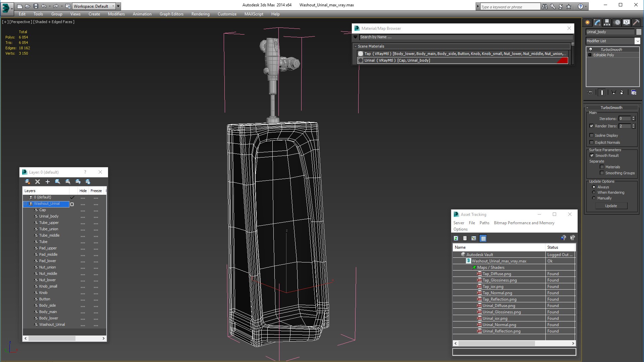The image size is (644, 362).
Task: Open the Hierarchy command panel tab
Action: pyautogui.click(x=607, y=22)
